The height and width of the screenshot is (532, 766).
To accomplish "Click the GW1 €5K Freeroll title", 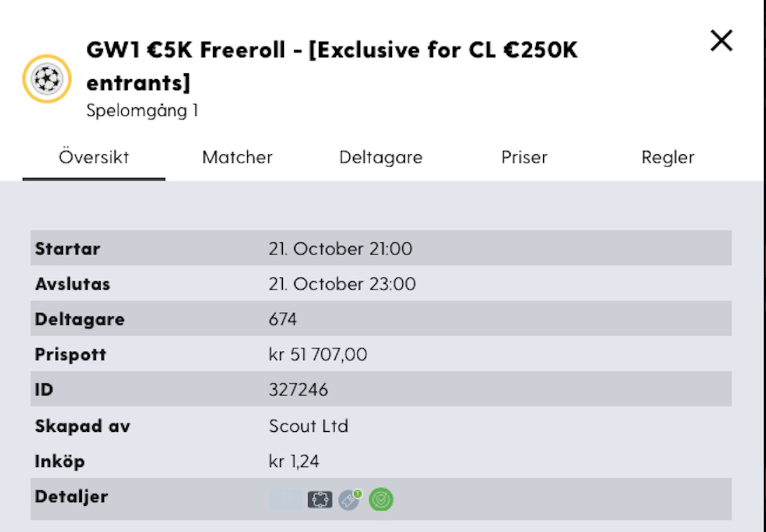I will [332, 66].
